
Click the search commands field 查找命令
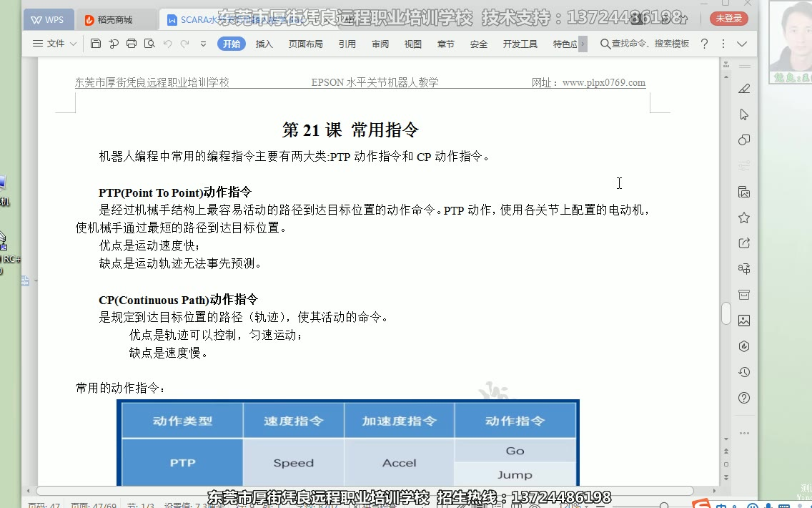tap(645, 44)
